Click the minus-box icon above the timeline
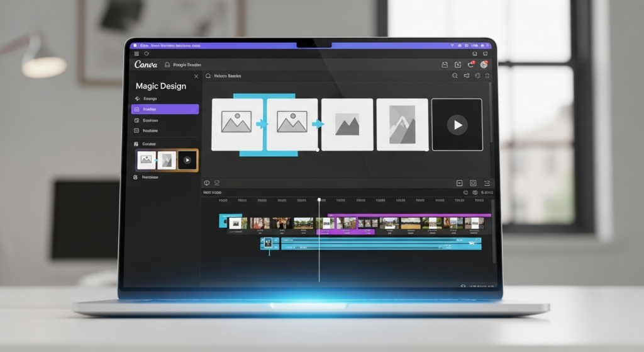 (x=459, y=183)
